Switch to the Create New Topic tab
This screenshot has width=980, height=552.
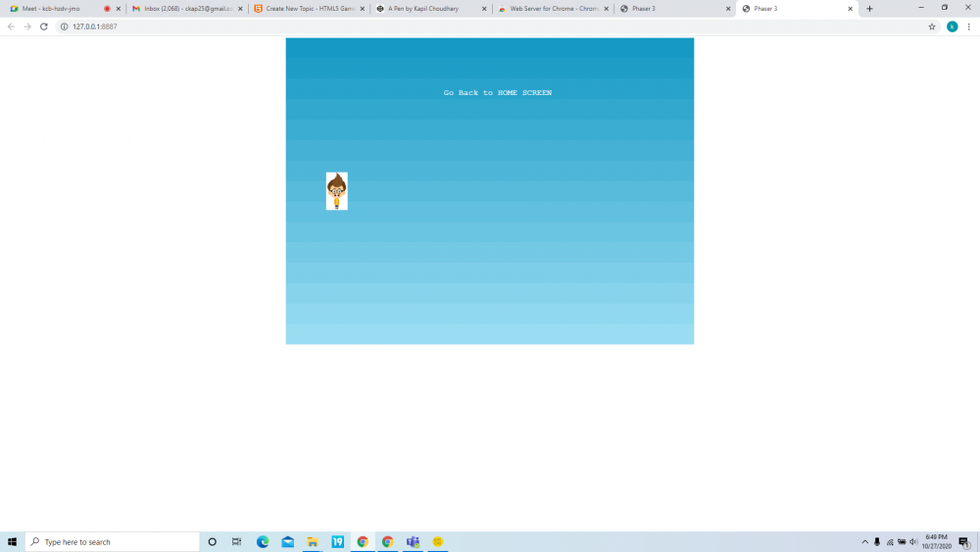click(309, 9)
